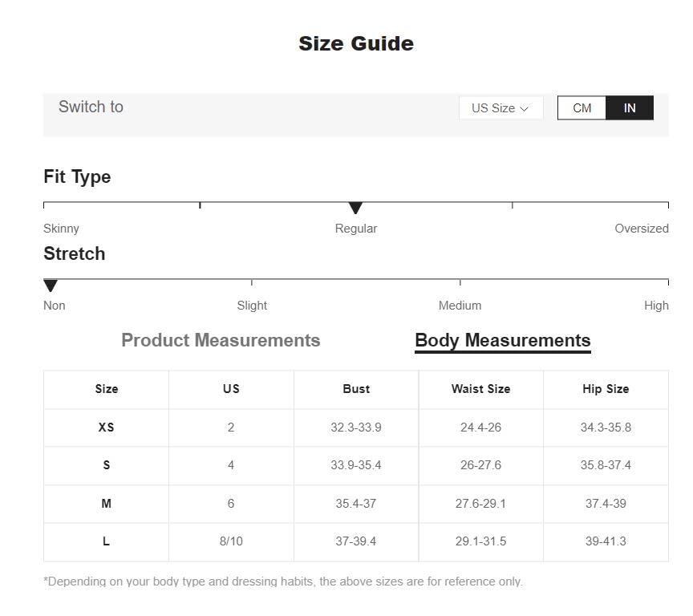Screen dimensions: 693x616
Task: Click the Waist Size column header
Action: tap(481, 389)
